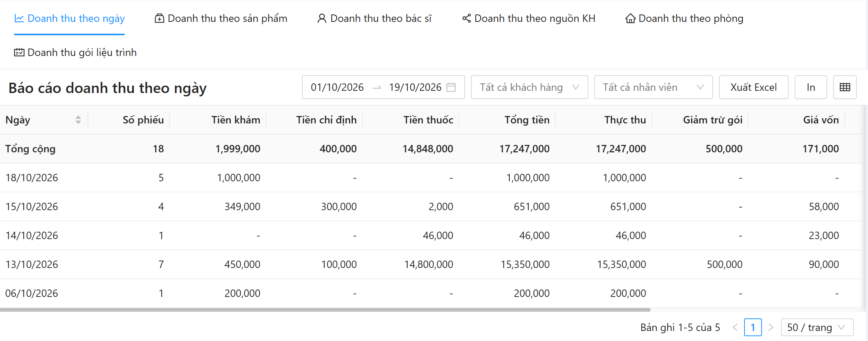Select the 18/10/2026 row date
The image size is (868, 341).
(32, 178)
